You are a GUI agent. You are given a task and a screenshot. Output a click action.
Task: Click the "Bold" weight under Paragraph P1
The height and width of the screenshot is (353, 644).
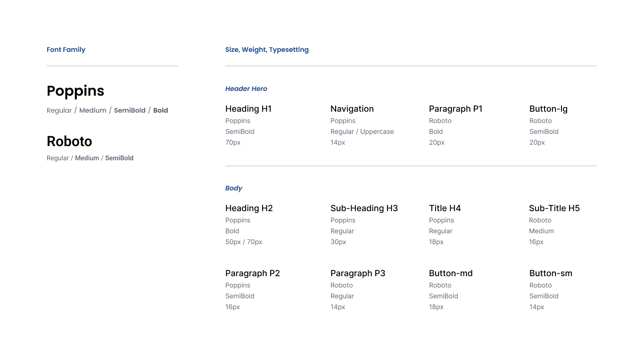pos(436,131)
